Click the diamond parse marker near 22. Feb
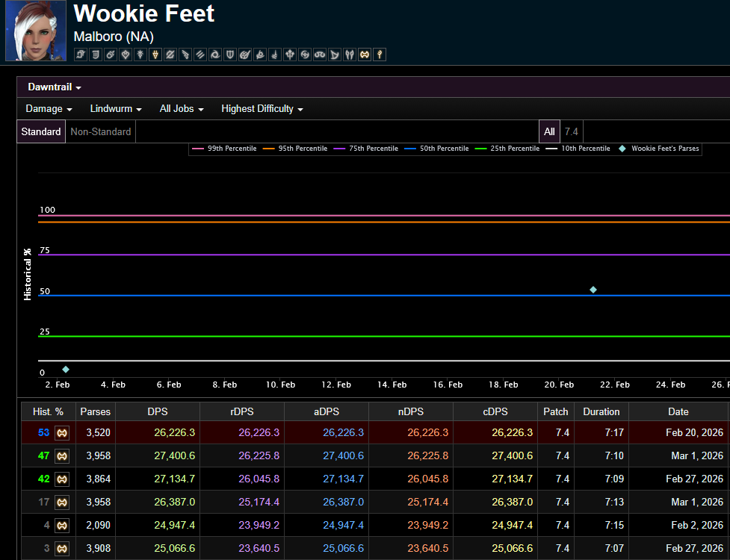This screenshot has width=730, height=560. click(x=593, y=290)
